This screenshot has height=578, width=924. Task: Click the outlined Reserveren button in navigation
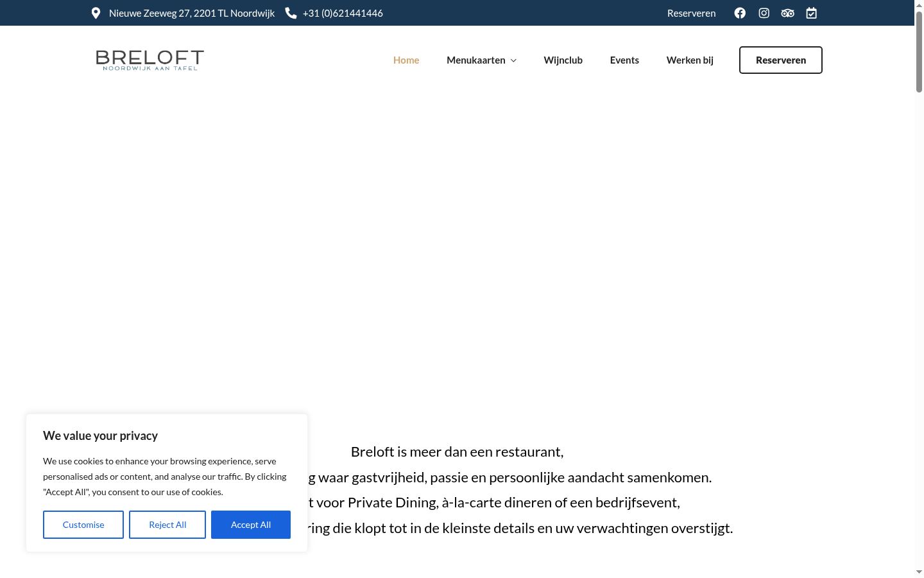[x=781, y=60]
